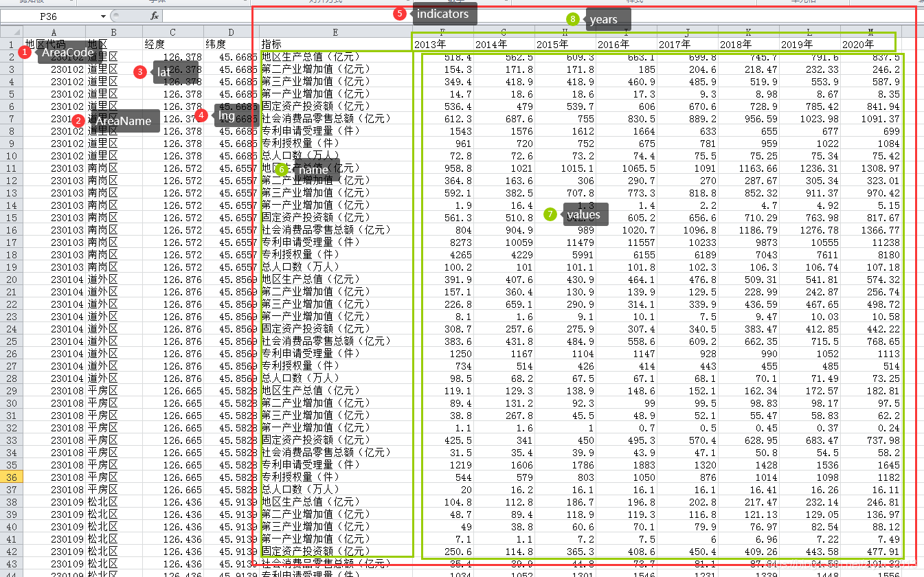The image size is (924, 577).
Task: Click the 2020年 header cell
Action: click(871, 44)
